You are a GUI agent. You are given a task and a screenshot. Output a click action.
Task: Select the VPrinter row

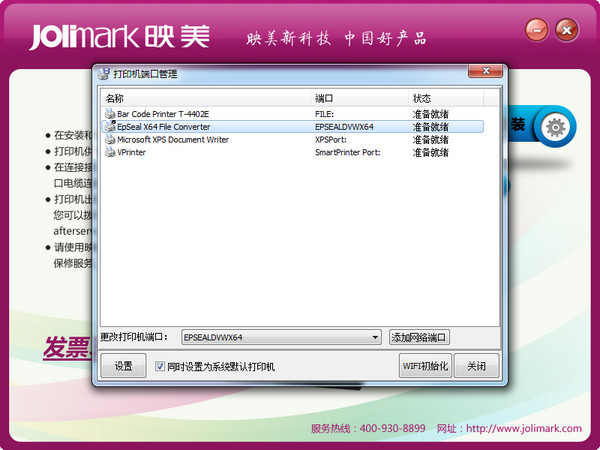(293, 152)
